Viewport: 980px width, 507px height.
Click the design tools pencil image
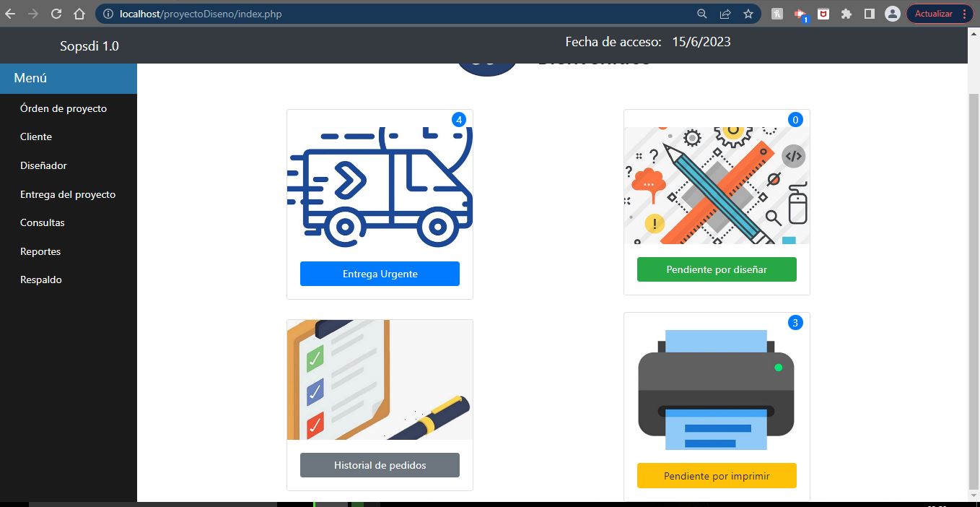[717, 186]
